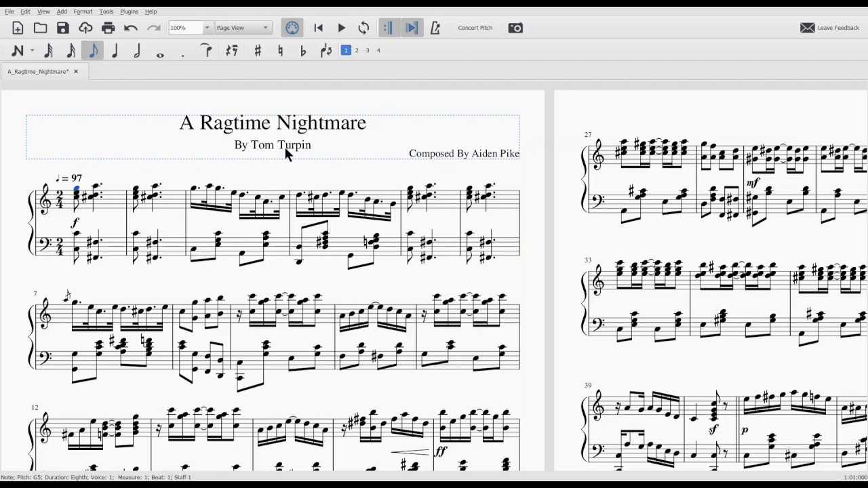
Task: Select the half note duration
Action: tap(138, 50)
